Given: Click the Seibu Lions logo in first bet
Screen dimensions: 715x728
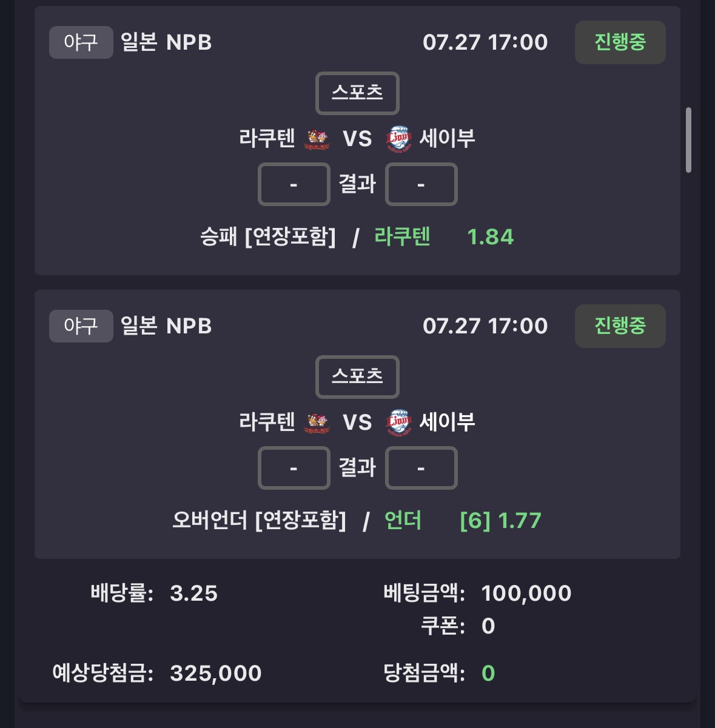Looking at the screenshot, I should 398,139.
